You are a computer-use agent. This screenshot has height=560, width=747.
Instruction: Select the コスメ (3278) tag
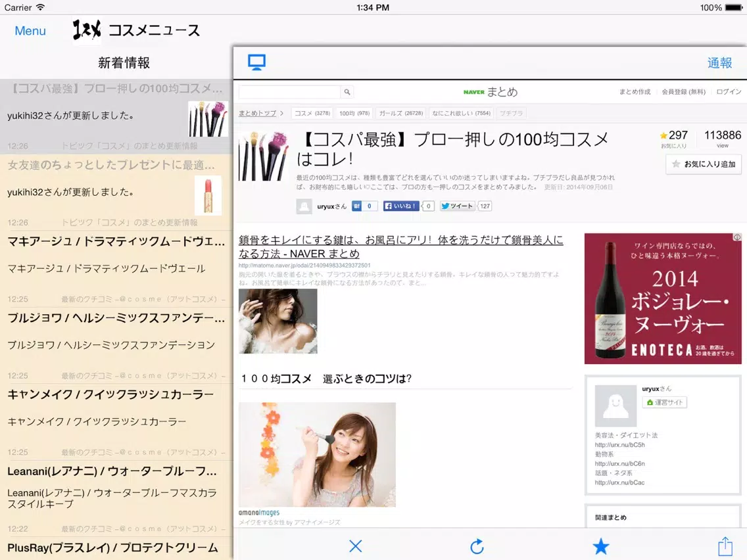coord(312,113)
